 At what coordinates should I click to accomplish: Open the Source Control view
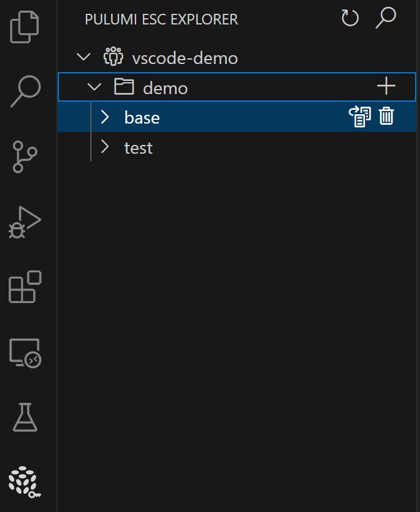pos(25,156)
